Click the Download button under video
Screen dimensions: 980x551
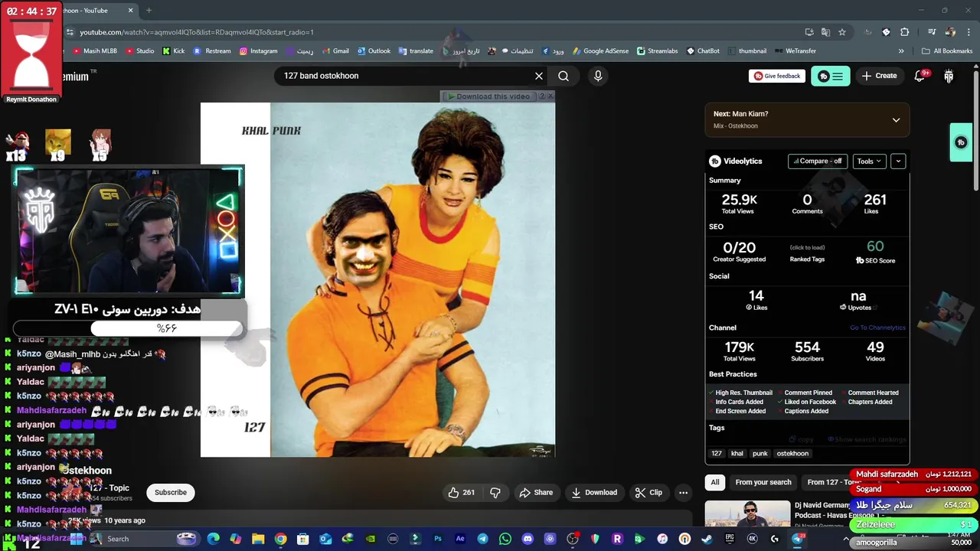pyautogui.click(x=594, y=493)
